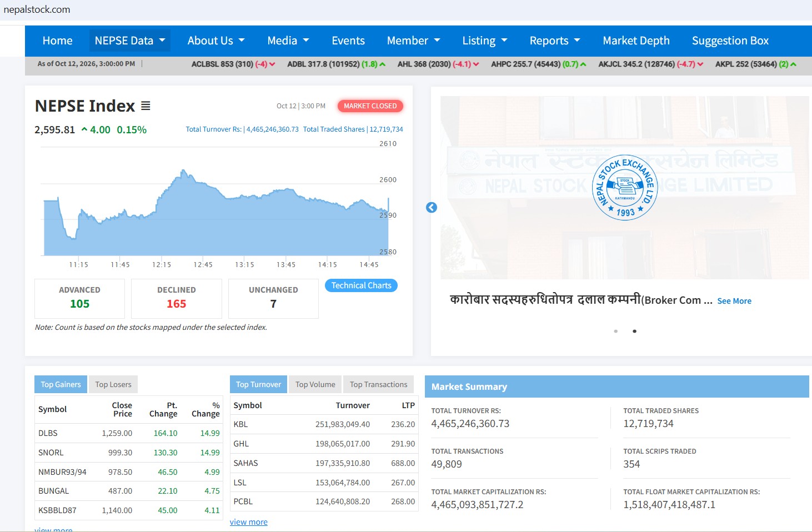Image resolution: width=812 pixels, height=532 pixels.
Task: Click GHL in Top Turnover table
Action: pyautogui.click(x=241, y=444)
